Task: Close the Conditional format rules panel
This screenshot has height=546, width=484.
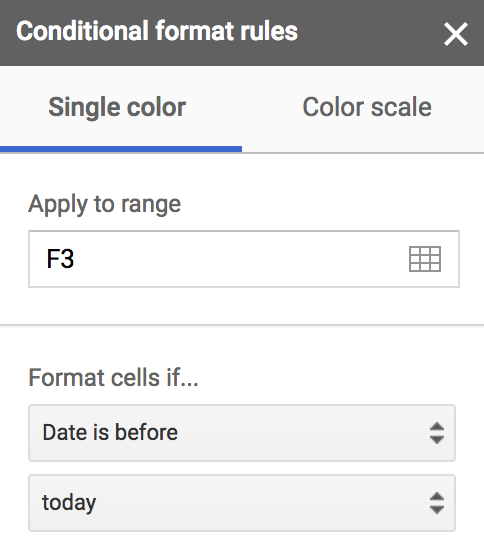Action: click(x=455, y=34)
